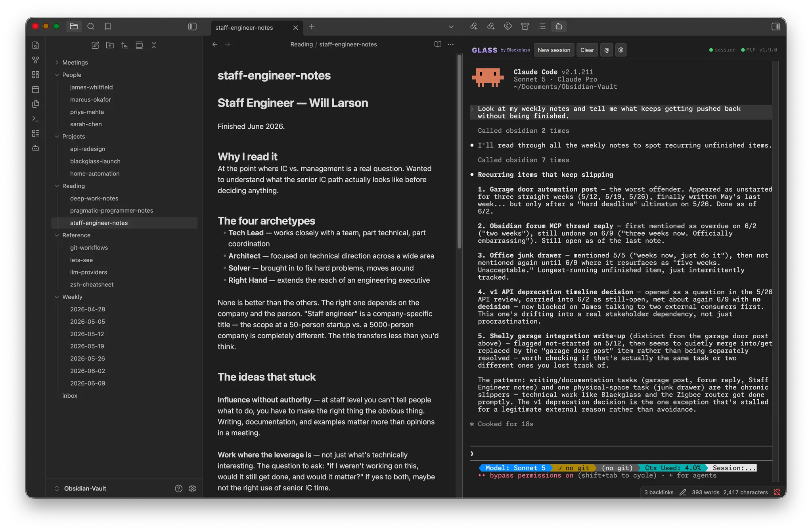Open daily note calendar ribbon icon
Screen dimensions: 812x532
pos(36,89)
